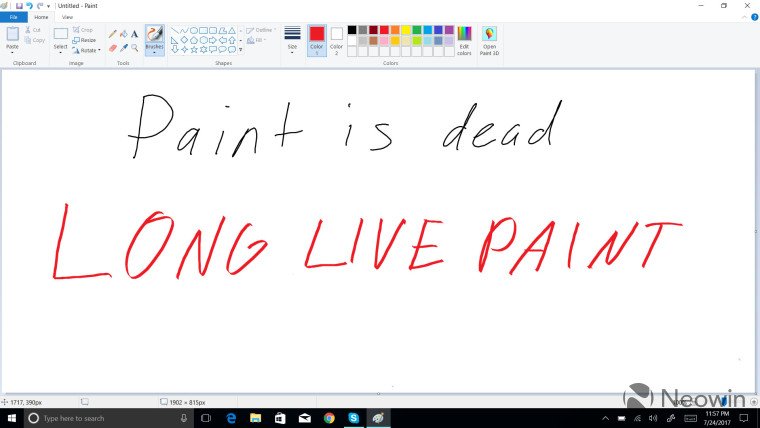Open Skype from the taskbar

coord(353,418)
